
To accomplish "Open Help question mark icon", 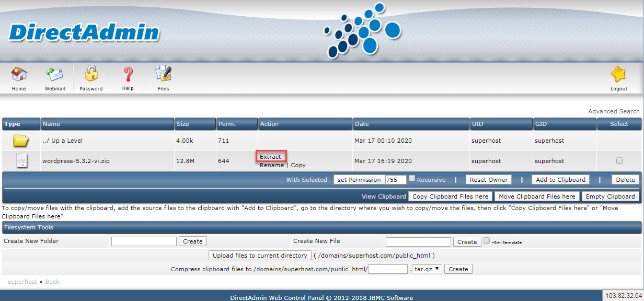I will 128,76.
